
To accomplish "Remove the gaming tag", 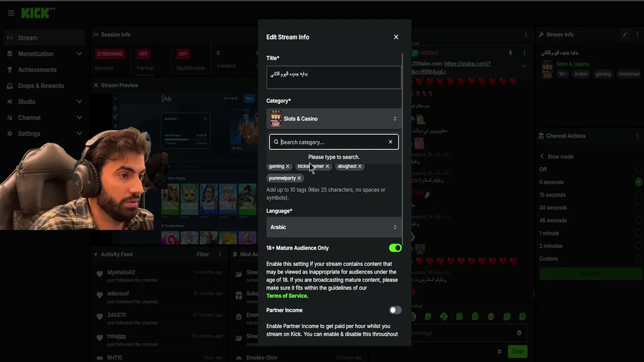I will pos(288,166).
